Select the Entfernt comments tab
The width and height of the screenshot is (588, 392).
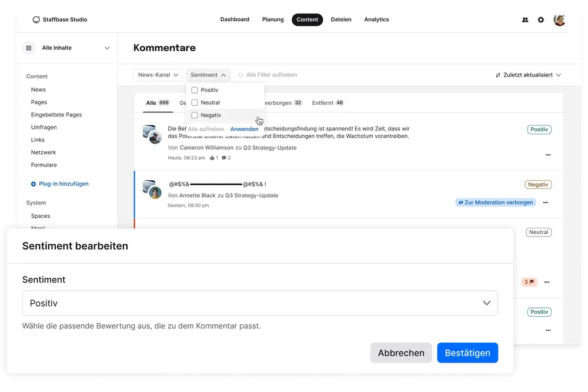coord(328,102)
